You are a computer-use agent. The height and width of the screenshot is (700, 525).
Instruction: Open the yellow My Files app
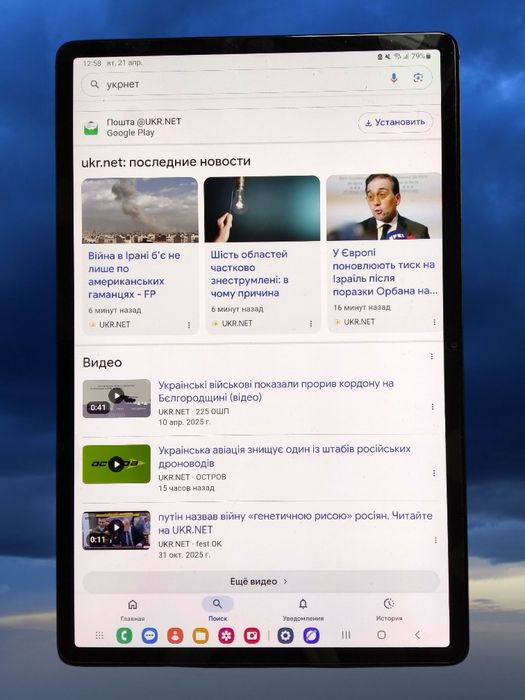tap(200, 635)
